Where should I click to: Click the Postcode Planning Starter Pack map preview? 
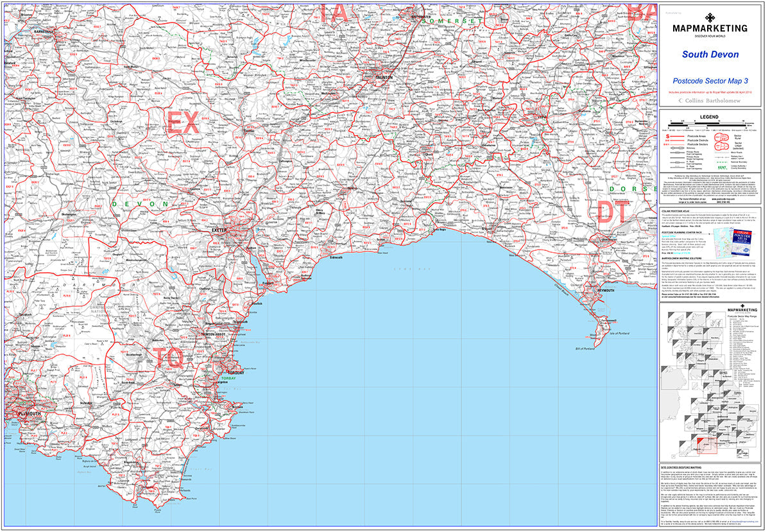(723, 243)
